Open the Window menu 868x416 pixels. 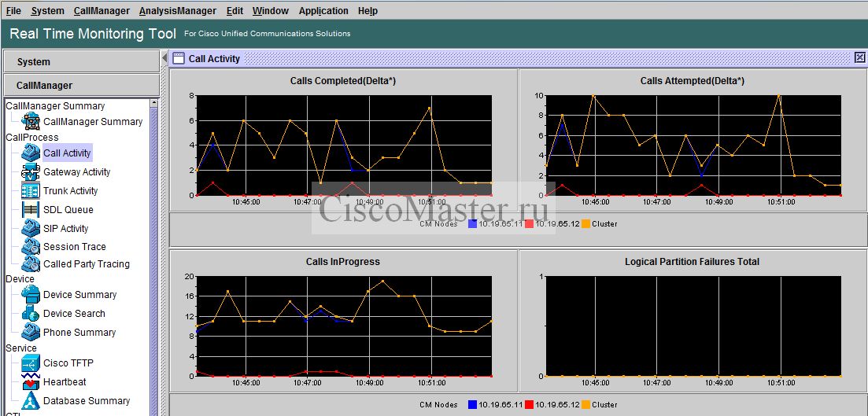coord(270,10)
